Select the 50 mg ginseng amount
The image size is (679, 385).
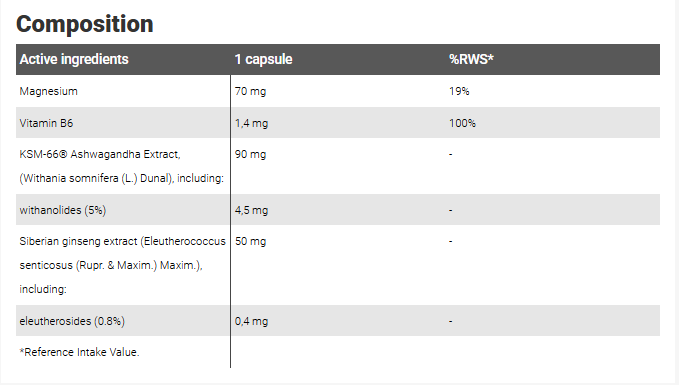click(x=250, y=242)
